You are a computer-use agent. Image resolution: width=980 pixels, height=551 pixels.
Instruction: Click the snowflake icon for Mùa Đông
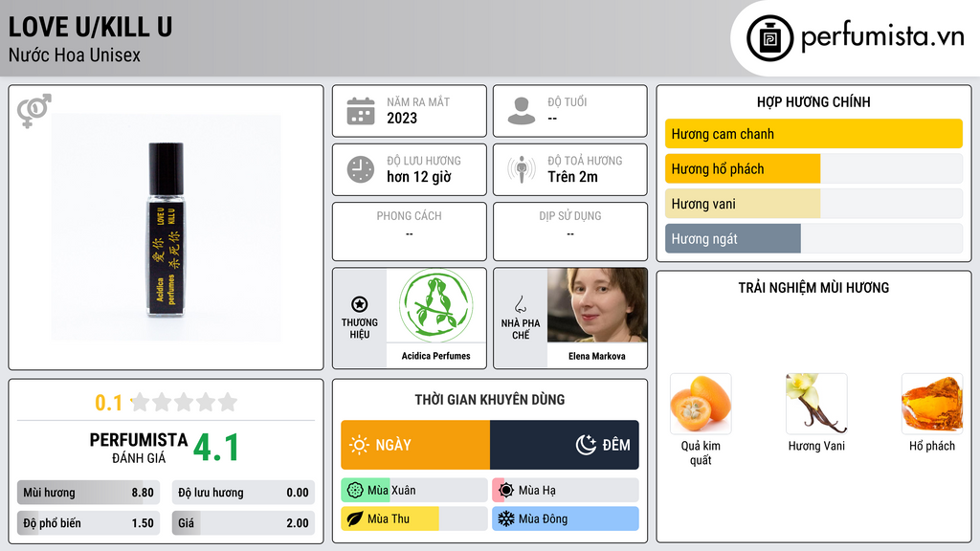tap(505, 518)
